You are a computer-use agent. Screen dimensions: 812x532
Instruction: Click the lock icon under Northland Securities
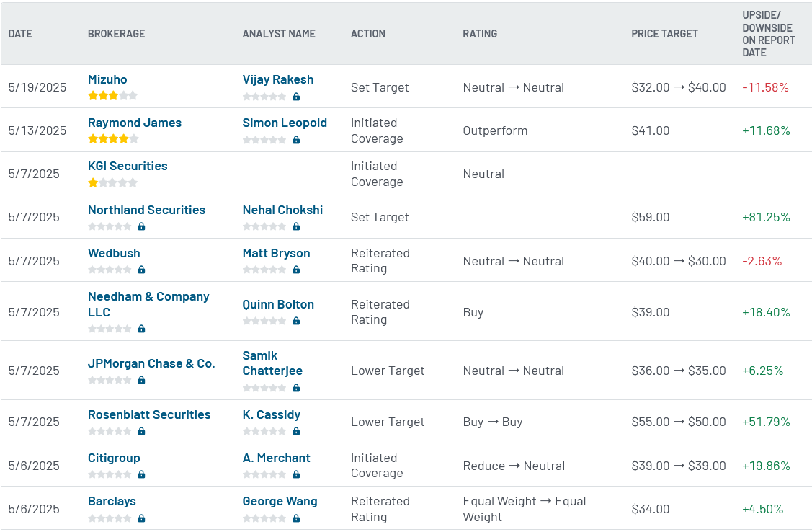[x=141, y=226]
